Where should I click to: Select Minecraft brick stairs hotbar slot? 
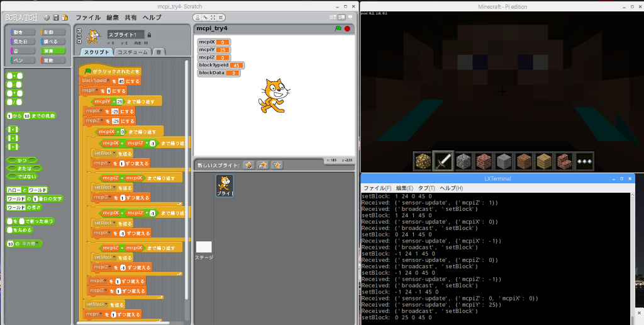(564, 161)
